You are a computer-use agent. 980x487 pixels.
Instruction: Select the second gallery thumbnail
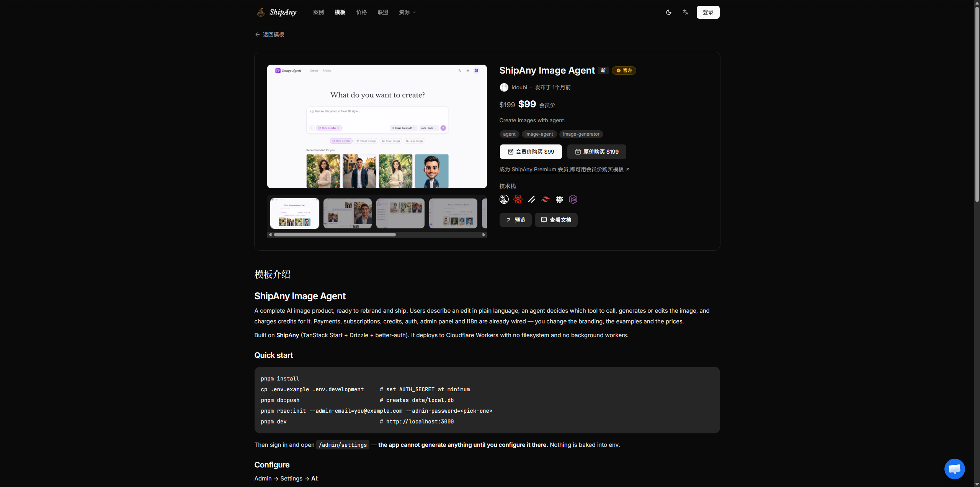[x=348, y=213]
